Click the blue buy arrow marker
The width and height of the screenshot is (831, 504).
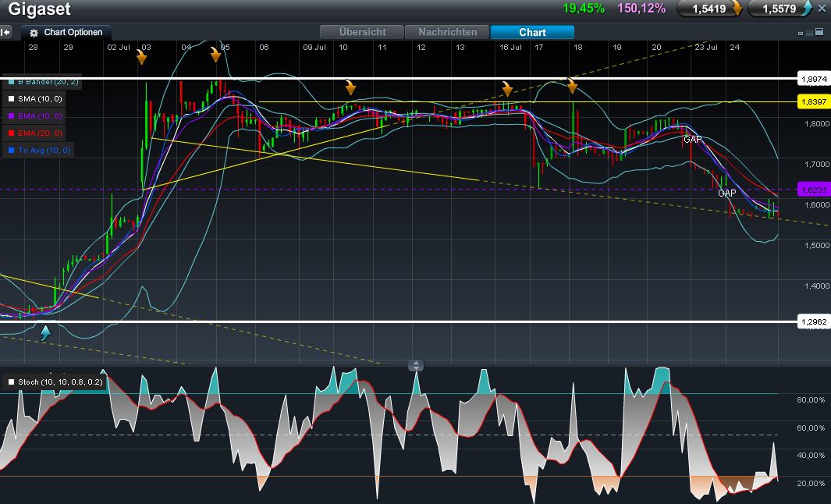pos(45,333)
